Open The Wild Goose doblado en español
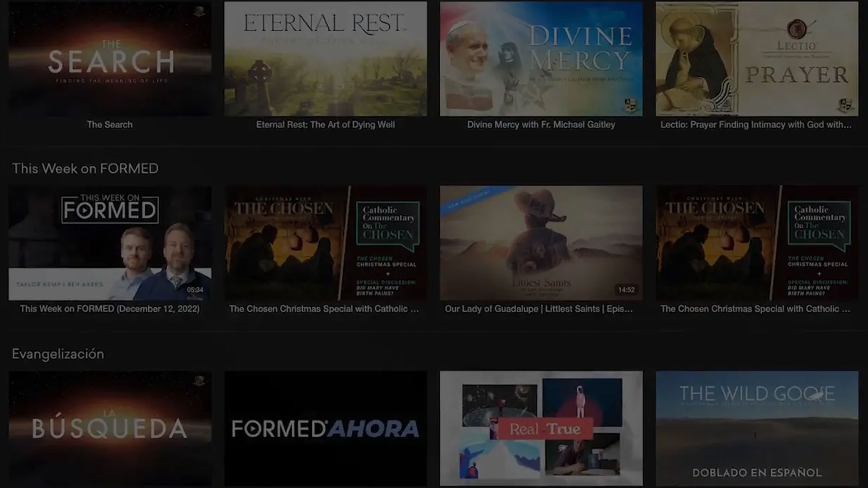 757,428
